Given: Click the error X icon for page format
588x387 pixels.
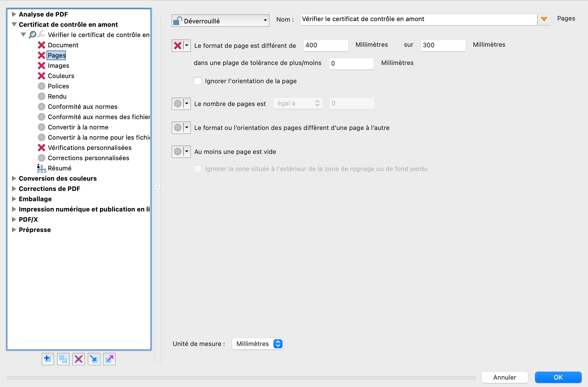Looking at the screenshot, I should pos(178,46).
